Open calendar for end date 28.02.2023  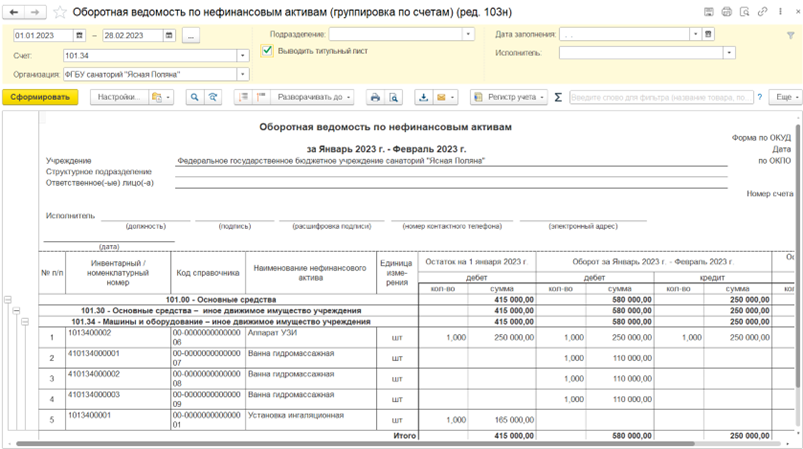168,35
